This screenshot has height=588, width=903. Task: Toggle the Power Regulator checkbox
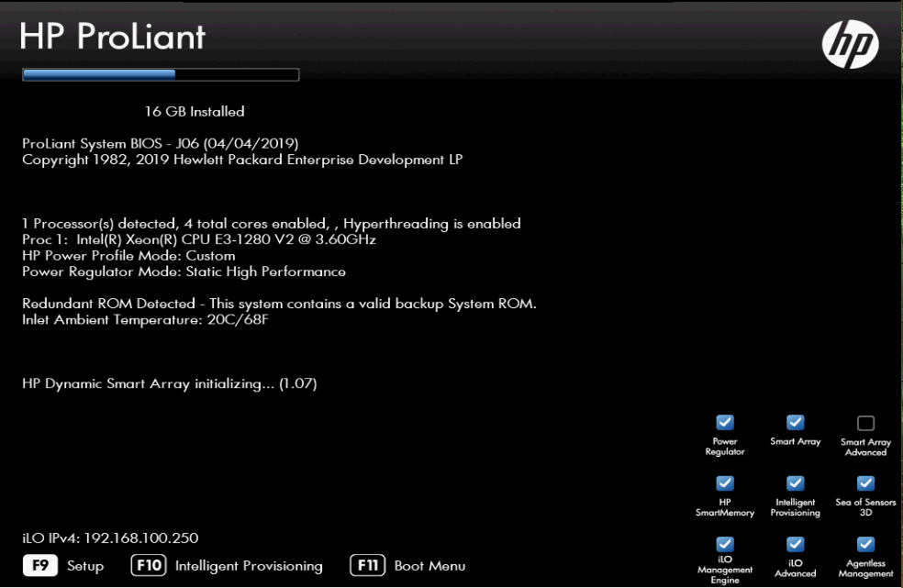[x=725, y=422]
